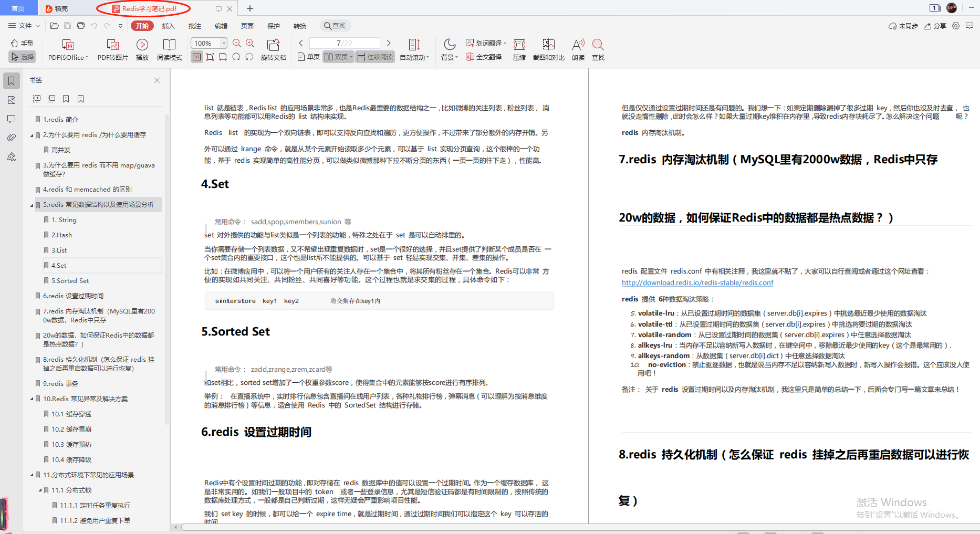Click the undo arrow icon

[x=93, y=26]
